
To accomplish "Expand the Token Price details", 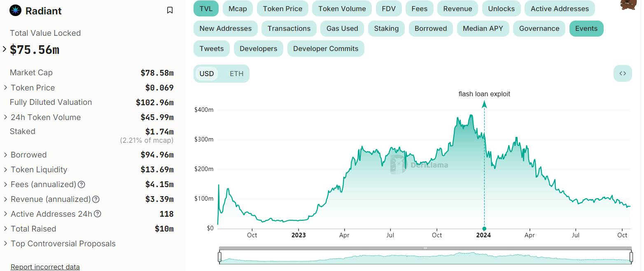I will 5,88.
